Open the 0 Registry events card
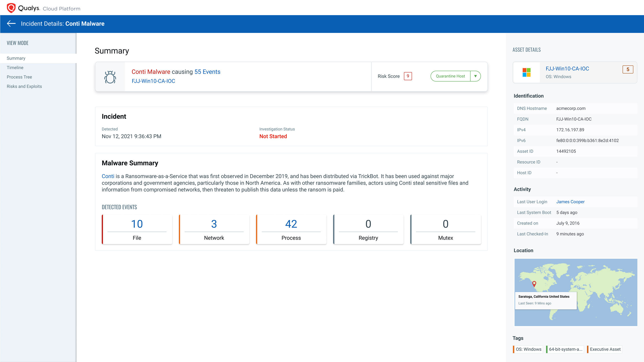The width and height of the screenshot is (644, 362). [x=368, y=229]
